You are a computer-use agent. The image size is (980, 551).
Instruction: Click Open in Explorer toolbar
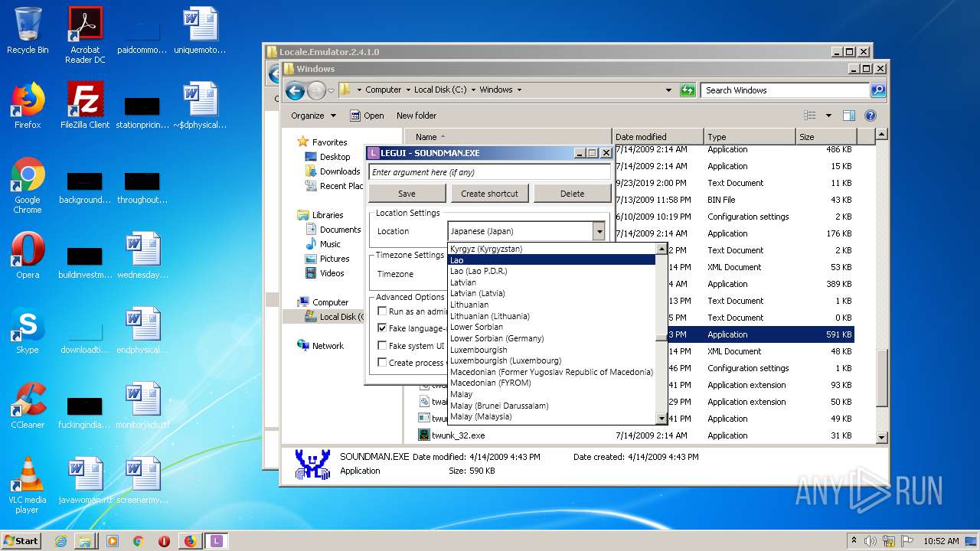tap(367, 116)
